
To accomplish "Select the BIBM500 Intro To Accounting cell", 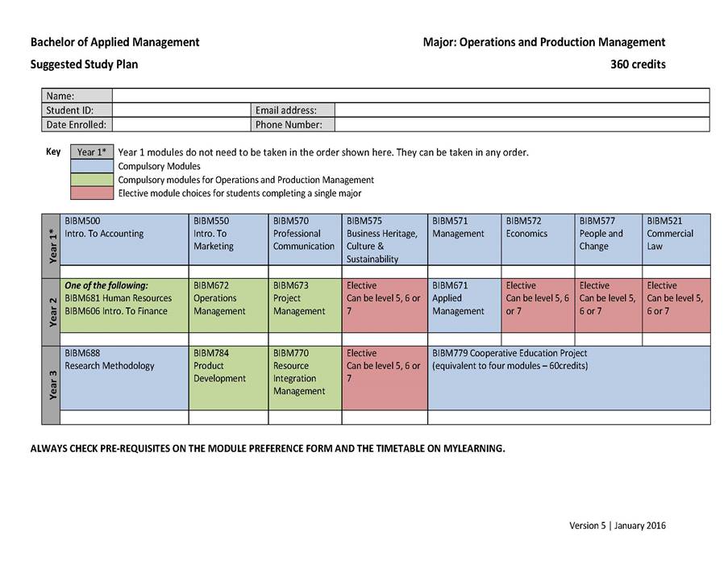I will (x=124, y=239).
